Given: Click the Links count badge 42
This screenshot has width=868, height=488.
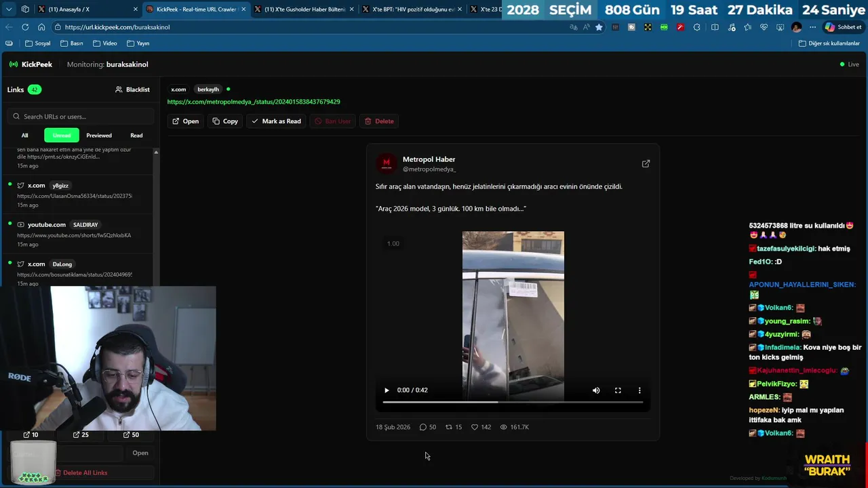Looking at the screenshot, I should (34, 89).
